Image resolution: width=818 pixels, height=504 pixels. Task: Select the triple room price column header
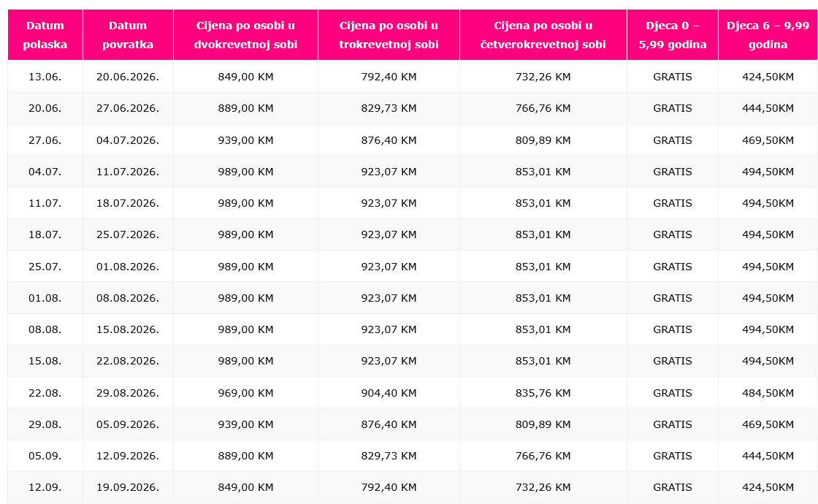(x=389, y=35)
